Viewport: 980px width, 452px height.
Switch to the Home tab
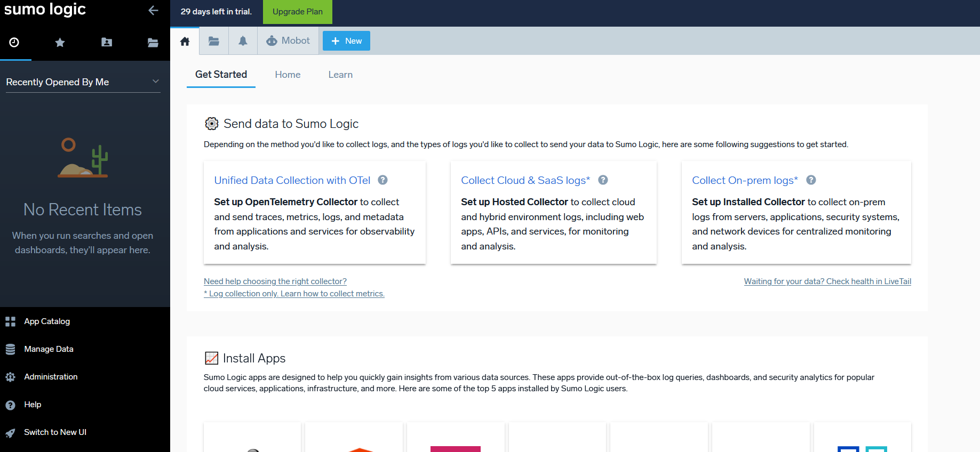pyautogui.click(x=288, y=75)
